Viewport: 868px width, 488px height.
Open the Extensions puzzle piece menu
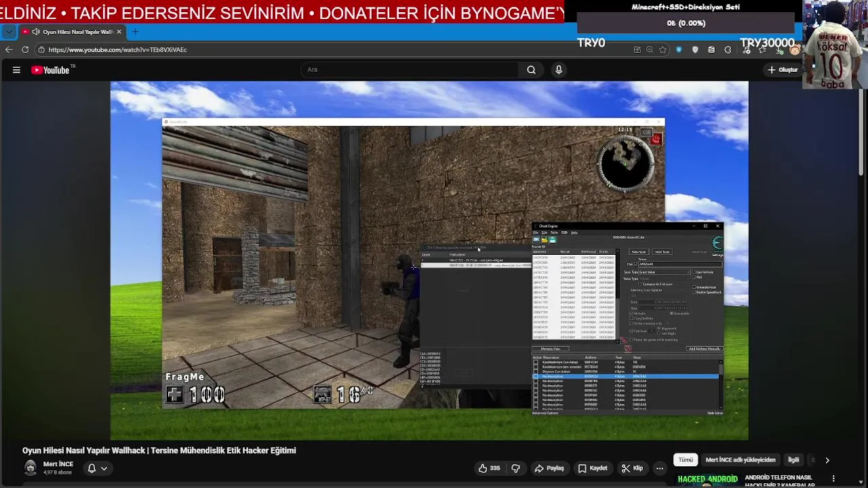coord(728,49)
